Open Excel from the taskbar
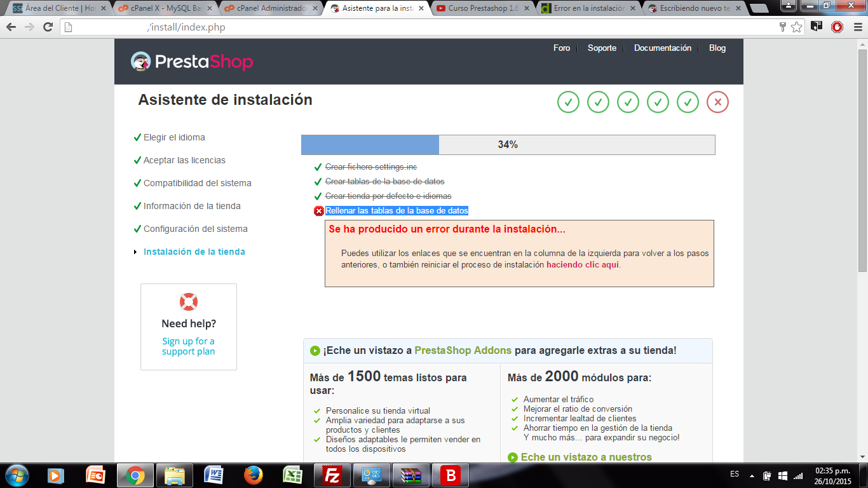This screenshot has width=868, height=488. pos(292,475)
